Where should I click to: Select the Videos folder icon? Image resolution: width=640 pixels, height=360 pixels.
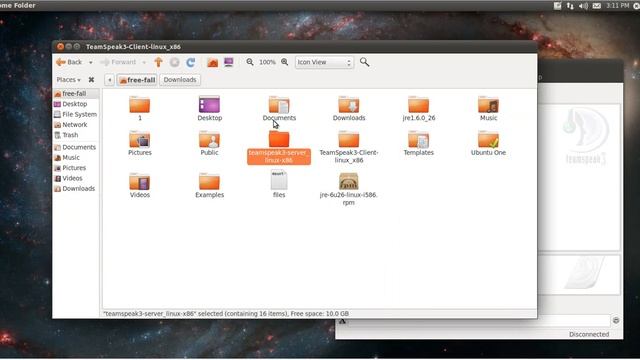(x=140, y=182)
